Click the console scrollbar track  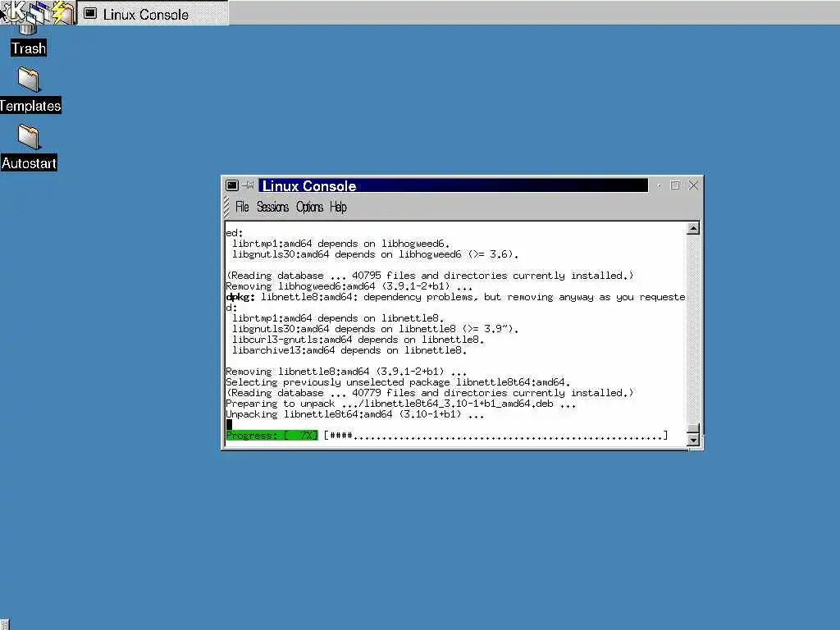click(x=692, y=328)
